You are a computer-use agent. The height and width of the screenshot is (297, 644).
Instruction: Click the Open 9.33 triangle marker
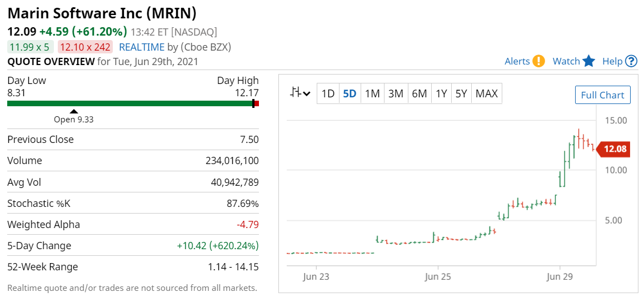(x=74, y=111)
